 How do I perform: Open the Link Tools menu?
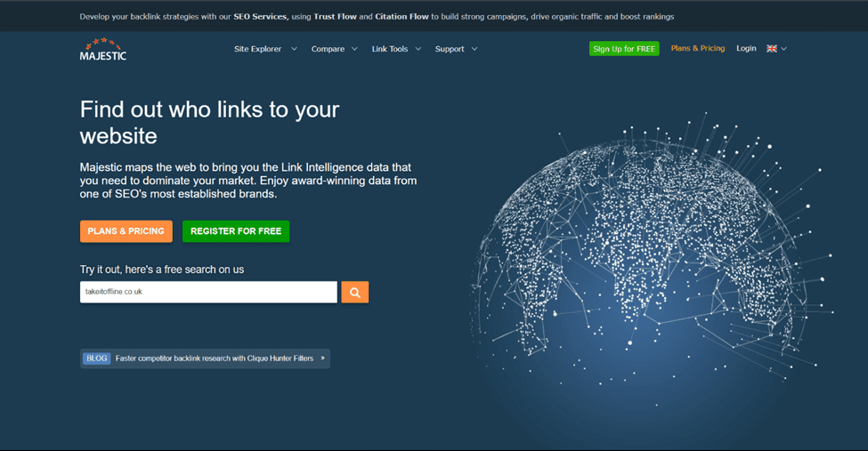point(390,49)
